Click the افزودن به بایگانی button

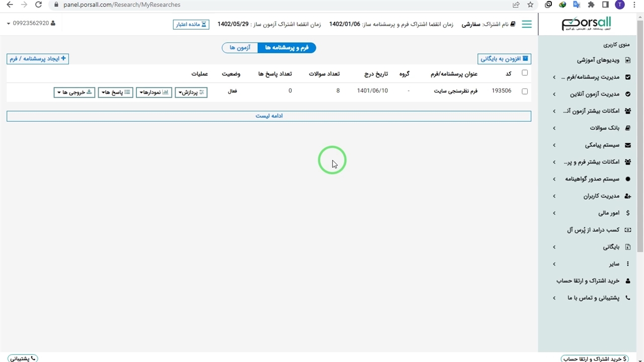504,59
